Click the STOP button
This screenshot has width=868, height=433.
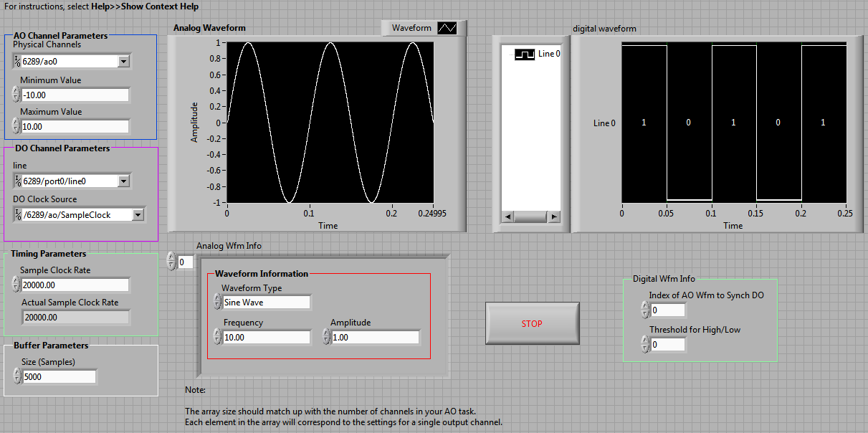point(532,323)
